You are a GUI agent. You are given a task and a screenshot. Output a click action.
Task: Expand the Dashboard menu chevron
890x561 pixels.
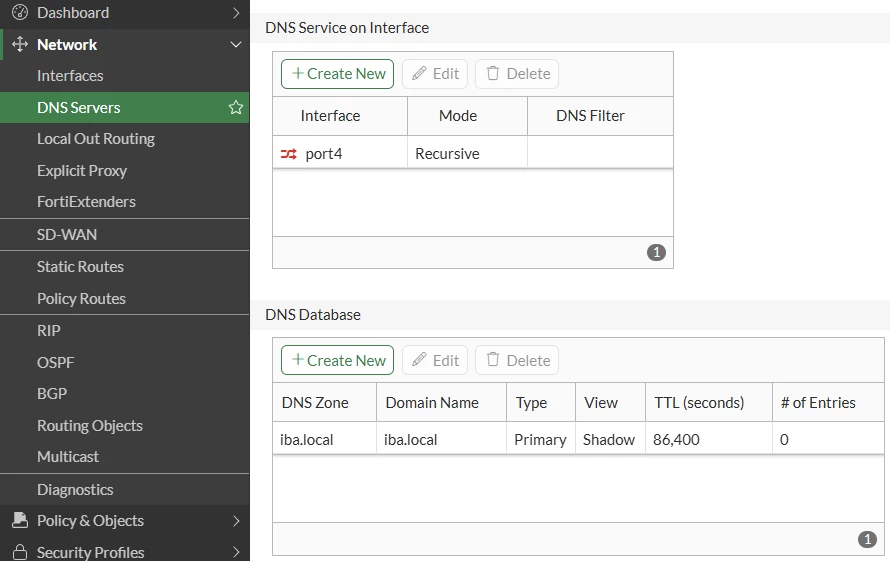(x=236, y=12)
